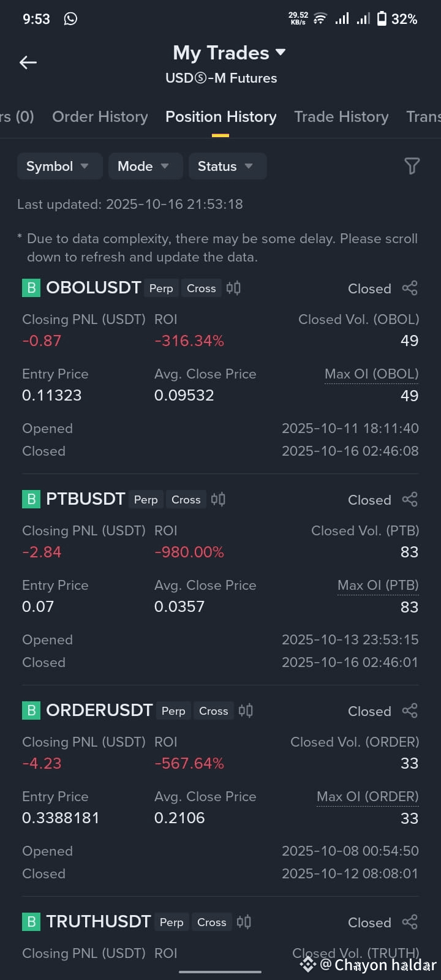Open the ORDERUSDT candlestick chart icon

[246, 710]
